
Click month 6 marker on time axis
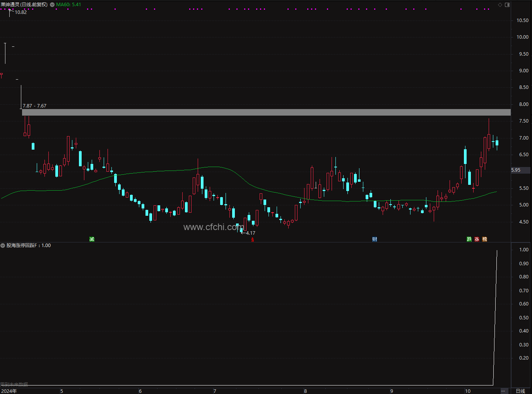(140, 391)
